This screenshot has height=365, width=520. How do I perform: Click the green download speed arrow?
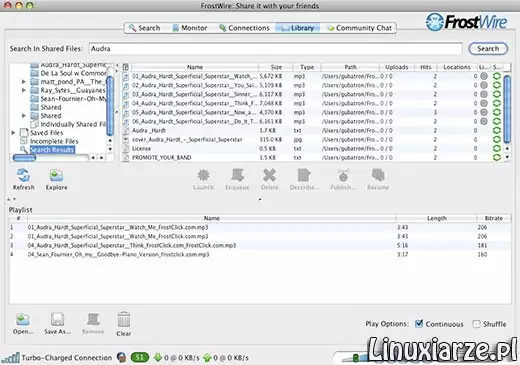tap(158, 358)
